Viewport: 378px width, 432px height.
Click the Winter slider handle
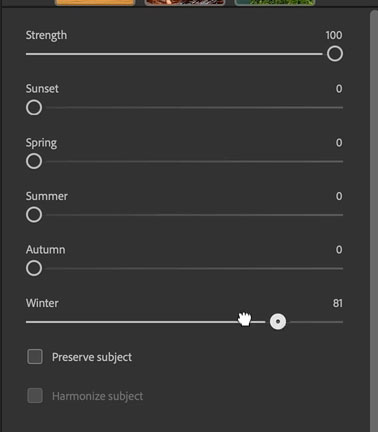click(x=278, y=322)
